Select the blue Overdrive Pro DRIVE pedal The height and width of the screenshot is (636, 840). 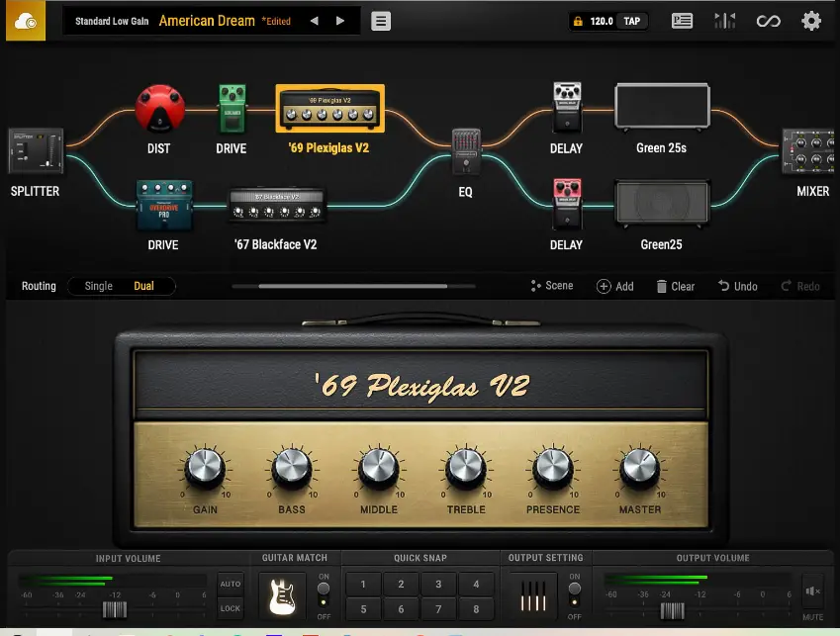(x=164, y=205)
